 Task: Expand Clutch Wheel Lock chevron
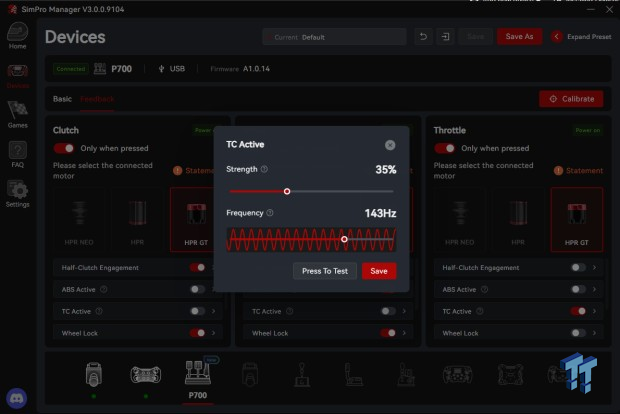click(x=214, y=333)
